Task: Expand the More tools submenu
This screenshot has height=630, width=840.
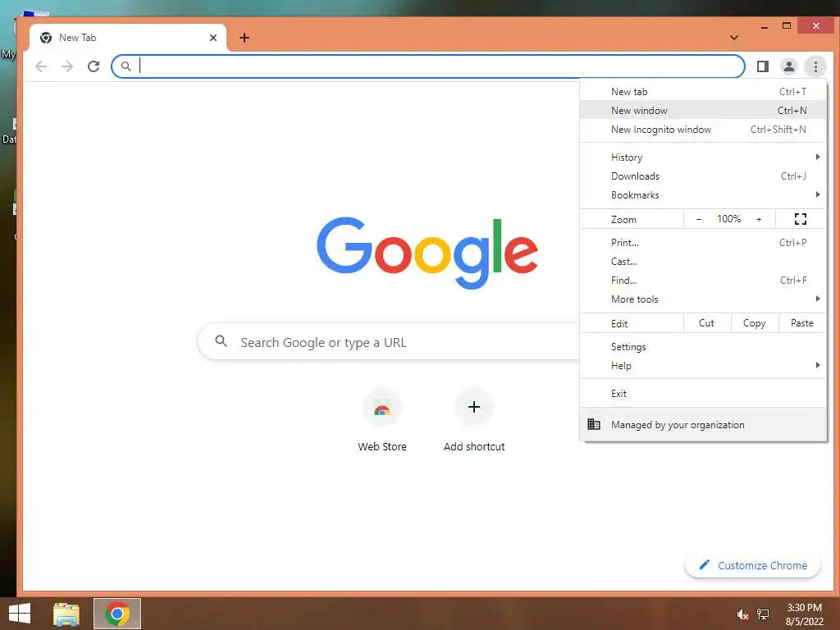Action: click(x=703, y=299)
